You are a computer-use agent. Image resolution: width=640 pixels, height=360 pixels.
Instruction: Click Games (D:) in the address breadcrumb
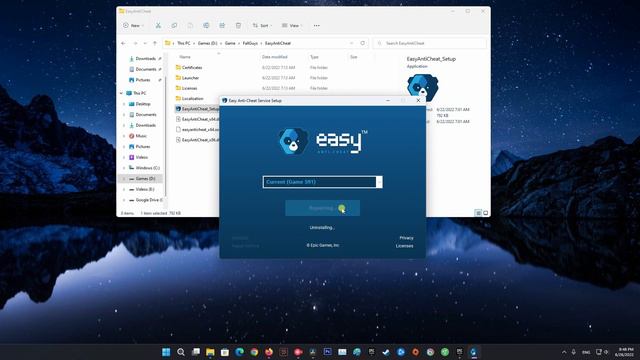pos(207,43)
